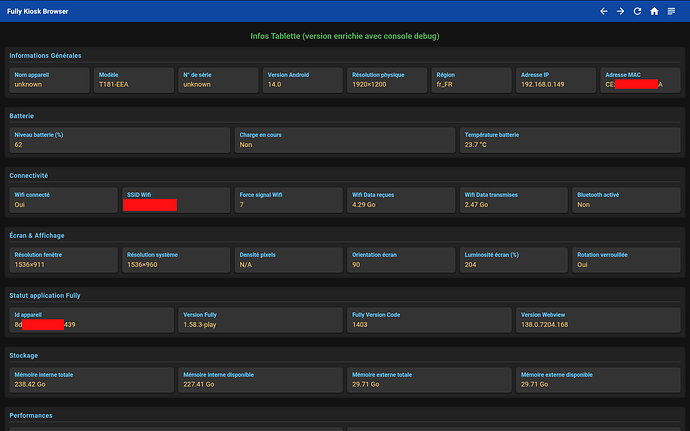Click the Connectivité section header

29,176
